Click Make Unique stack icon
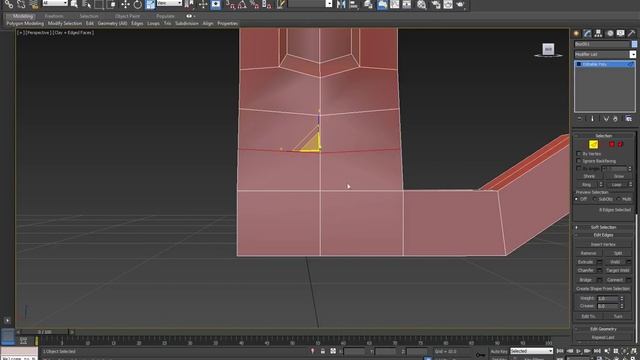 tap(606, 119)
